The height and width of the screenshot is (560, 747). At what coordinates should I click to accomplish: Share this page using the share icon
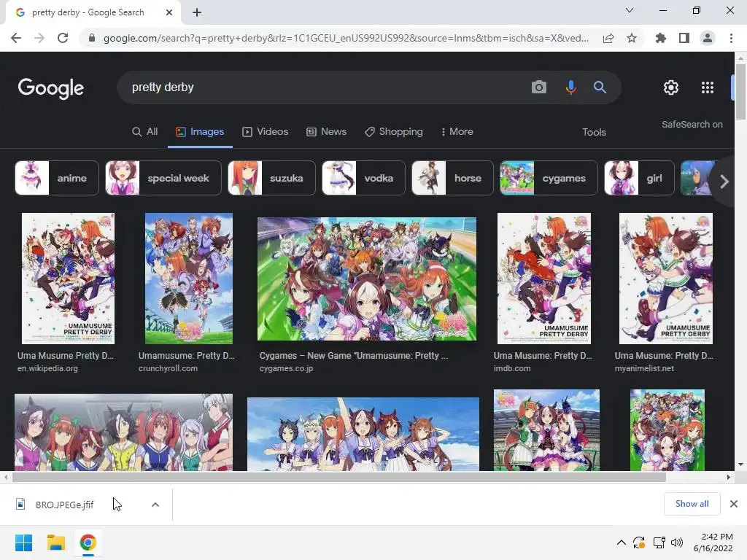point(608,38)
